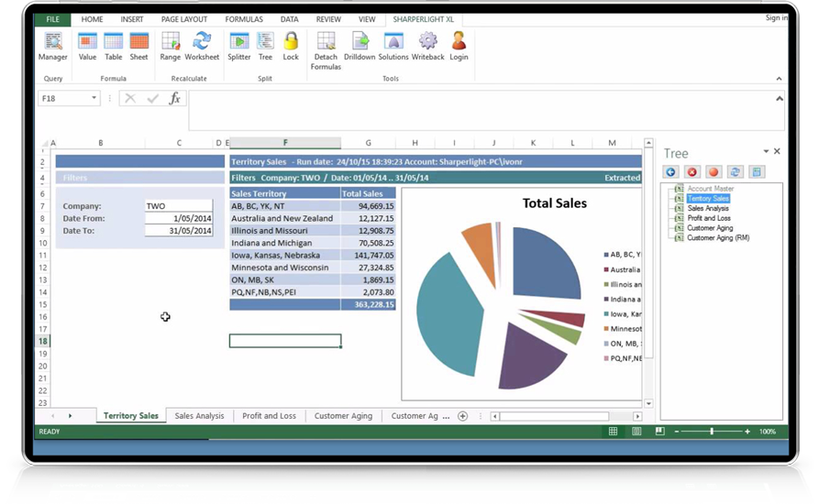Viewport: 819px width, 504px height.
Task: Add a new sheet with plus icon
Action: coord(463,416)
